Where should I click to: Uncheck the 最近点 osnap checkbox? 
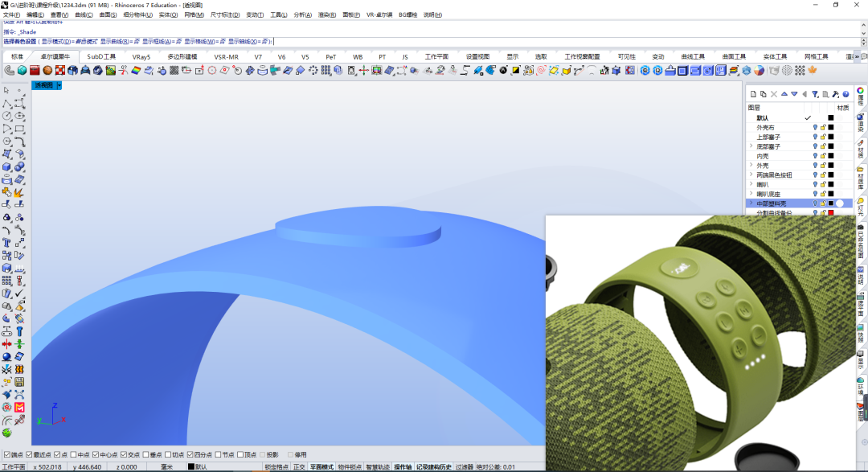point(29,454)
